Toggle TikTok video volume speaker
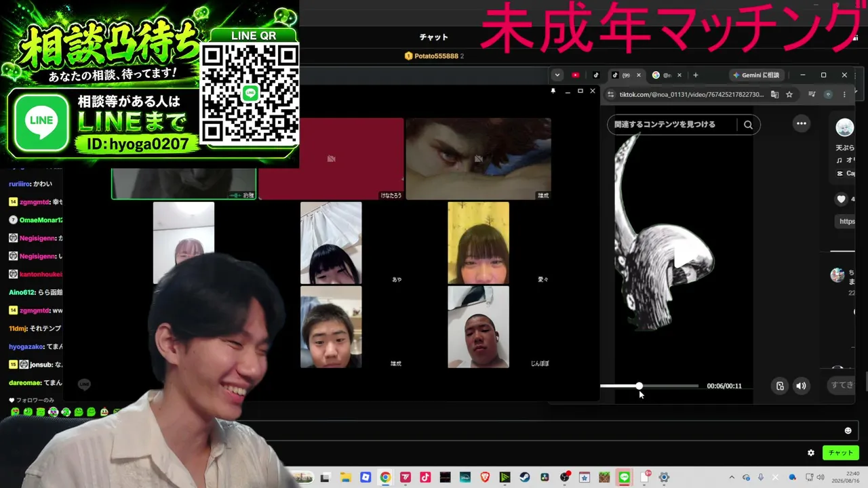Screen dimensions: 868x488 (801, 386)
